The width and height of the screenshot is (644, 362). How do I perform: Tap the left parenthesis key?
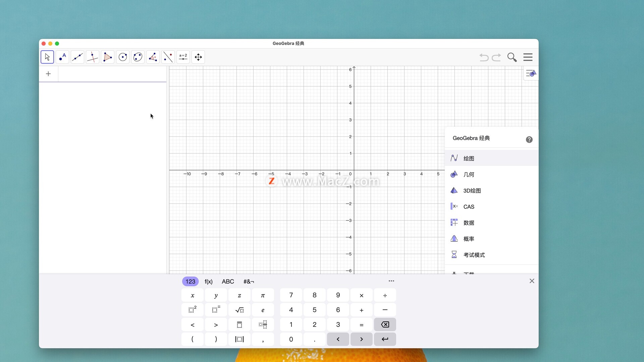(x=193, y=339)
